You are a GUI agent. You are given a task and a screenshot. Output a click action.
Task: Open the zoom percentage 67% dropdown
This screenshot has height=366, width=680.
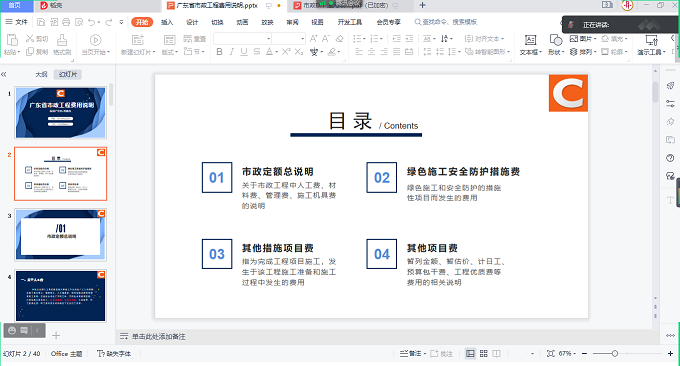(567, 353)
